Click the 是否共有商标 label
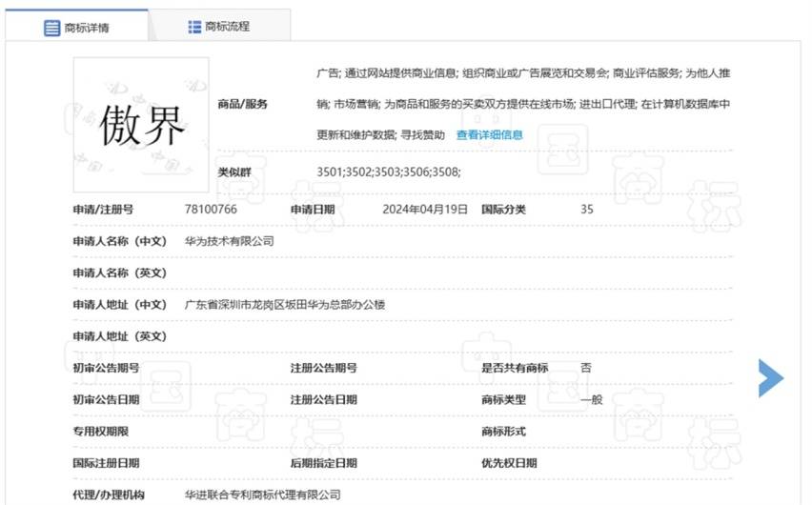 tap(515, 368)
